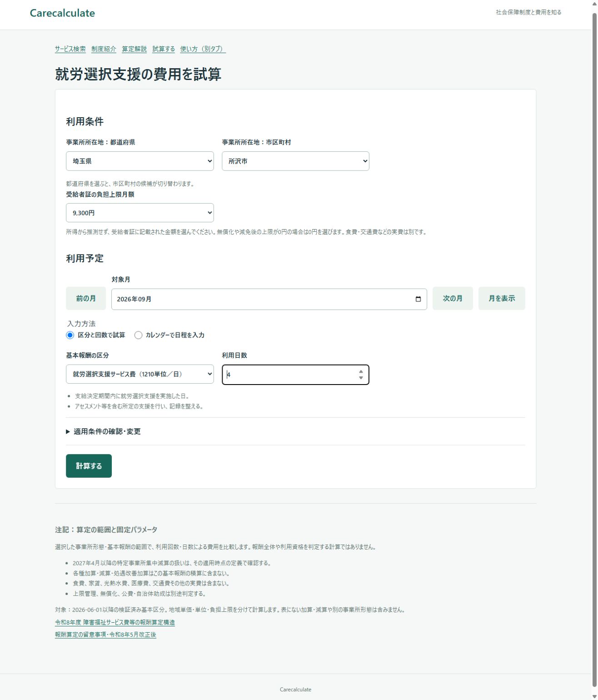Click the 利用条件 section heading
This screenshot has width=598, height=700.
pyautogui.click(x=85, y=121)
